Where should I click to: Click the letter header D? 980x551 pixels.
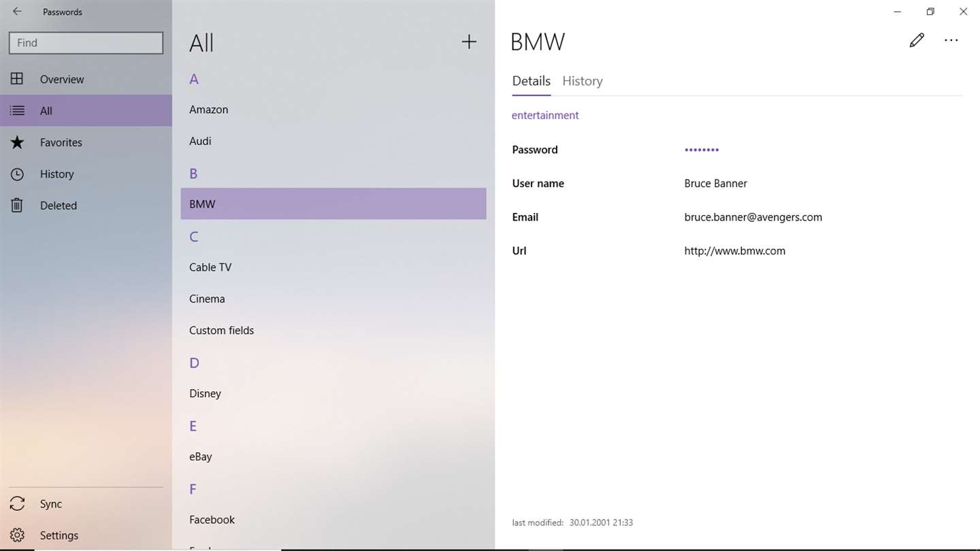pos(194,363)
